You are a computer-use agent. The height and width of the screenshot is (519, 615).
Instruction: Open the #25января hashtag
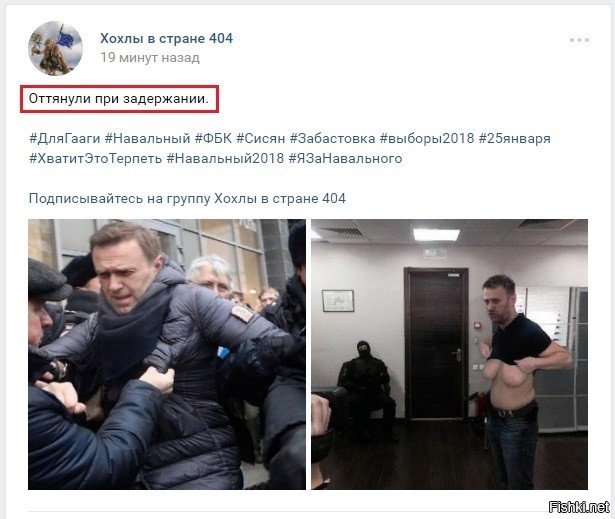pos(515,138)
